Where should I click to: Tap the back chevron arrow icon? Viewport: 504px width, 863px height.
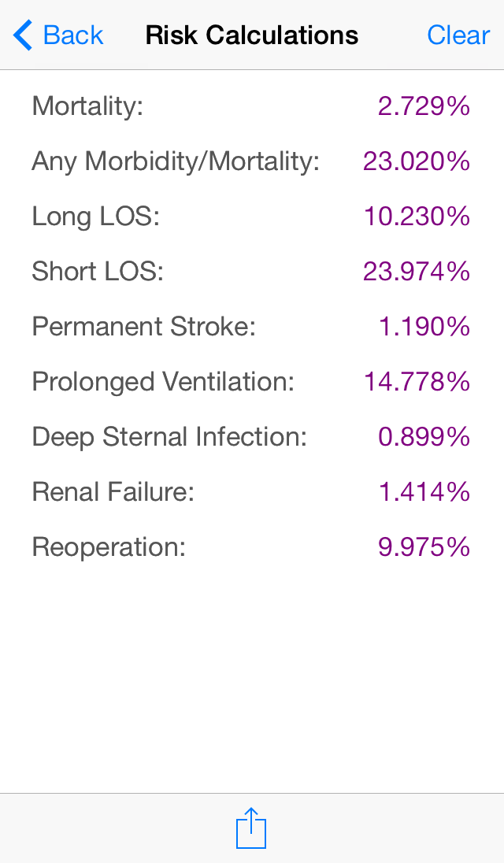(x=23, y=35)
